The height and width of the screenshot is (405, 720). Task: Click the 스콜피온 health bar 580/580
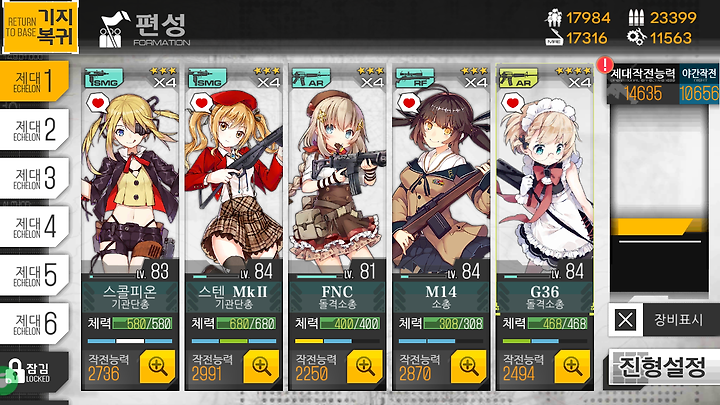click(142, 323)
